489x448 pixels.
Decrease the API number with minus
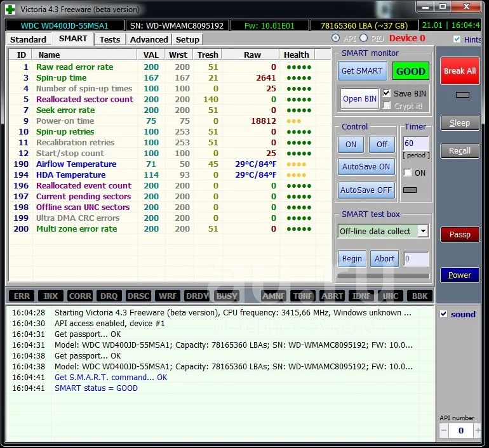pyautogui.click(x=444, y=431)
